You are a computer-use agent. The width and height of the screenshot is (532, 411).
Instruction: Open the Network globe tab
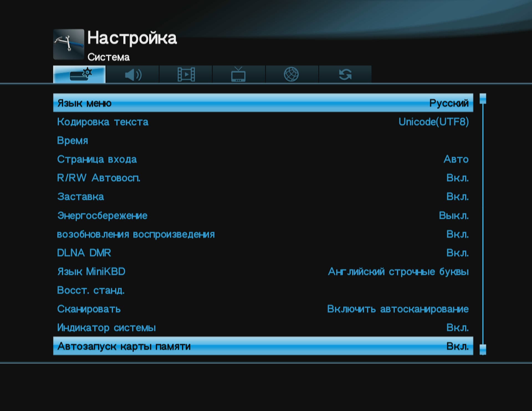(x=291, y=74)
